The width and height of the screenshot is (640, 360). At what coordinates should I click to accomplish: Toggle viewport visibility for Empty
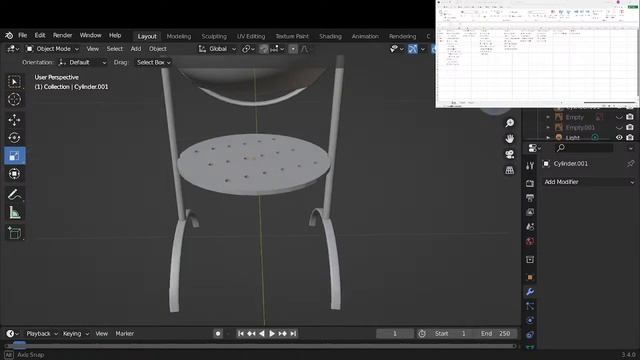pos(619,117)
